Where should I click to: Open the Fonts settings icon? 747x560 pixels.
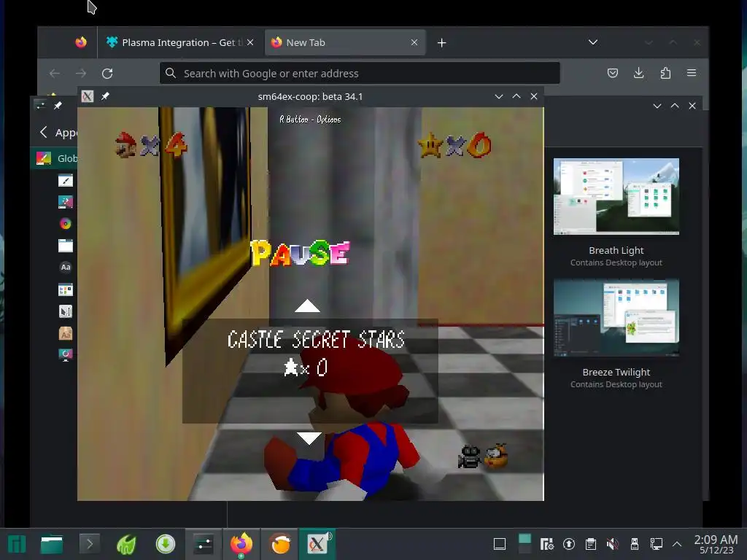pos(65,267)
